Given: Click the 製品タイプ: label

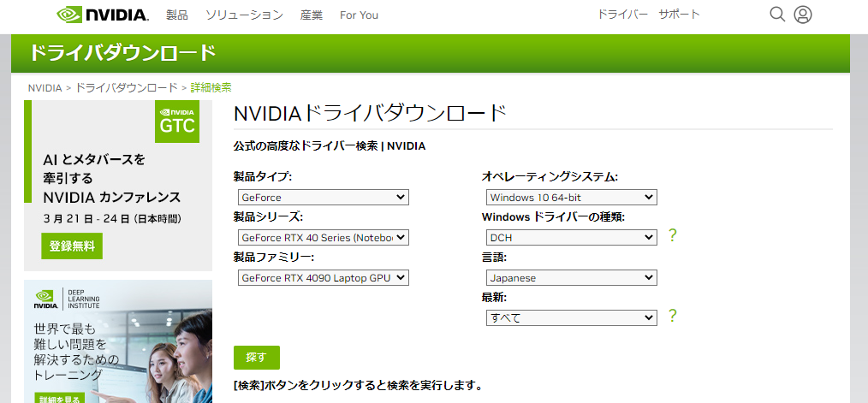Looking at the screenshot, I should (x=263, y=177).
